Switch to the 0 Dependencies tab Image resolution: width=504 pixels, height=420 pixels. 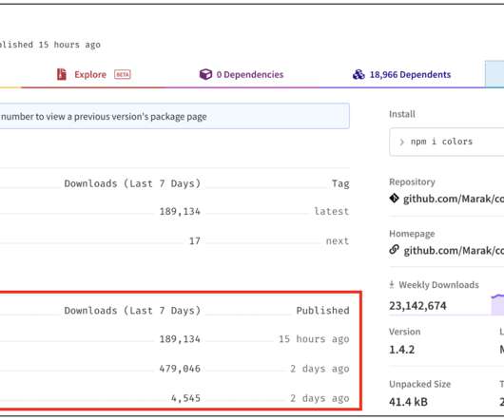click(x=242, y=74)
